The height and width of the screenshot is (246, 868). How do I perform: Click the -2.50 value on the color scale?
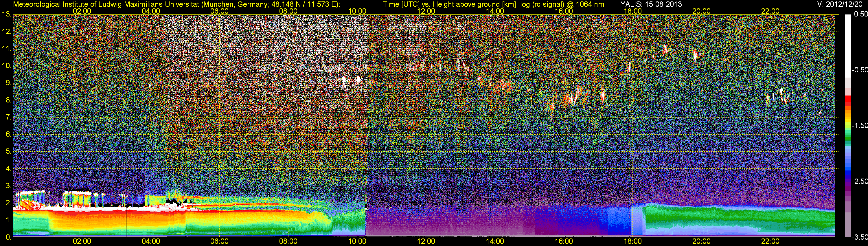tap(860, 181)
